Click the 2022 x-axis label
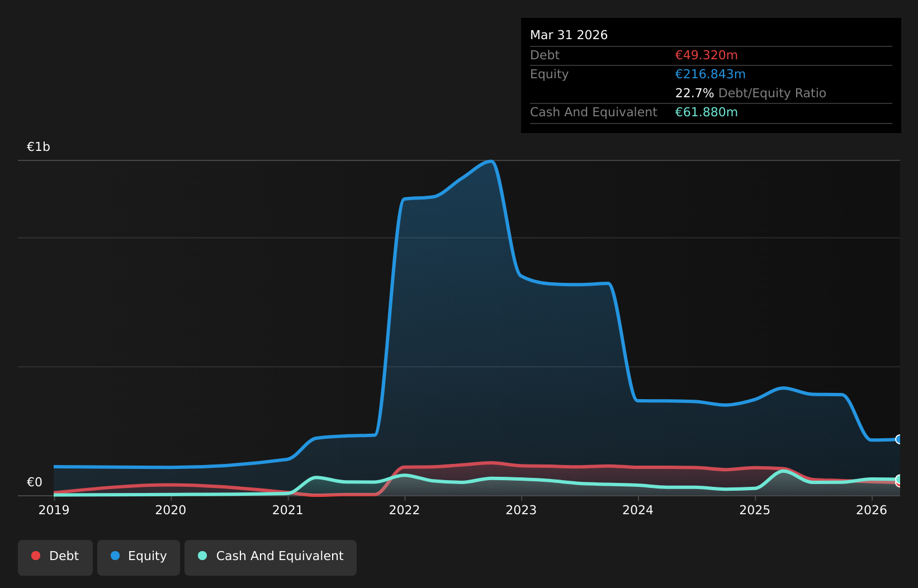The height and width of the screenshot is (588, 918). coord(404,510)
